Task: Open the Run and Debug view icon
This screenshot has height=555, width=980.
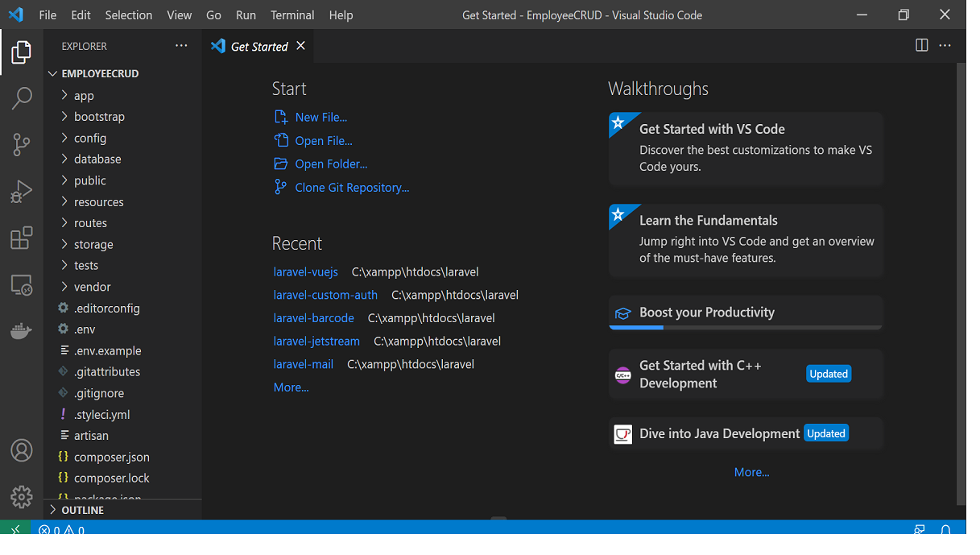Action: coord(22,192)
